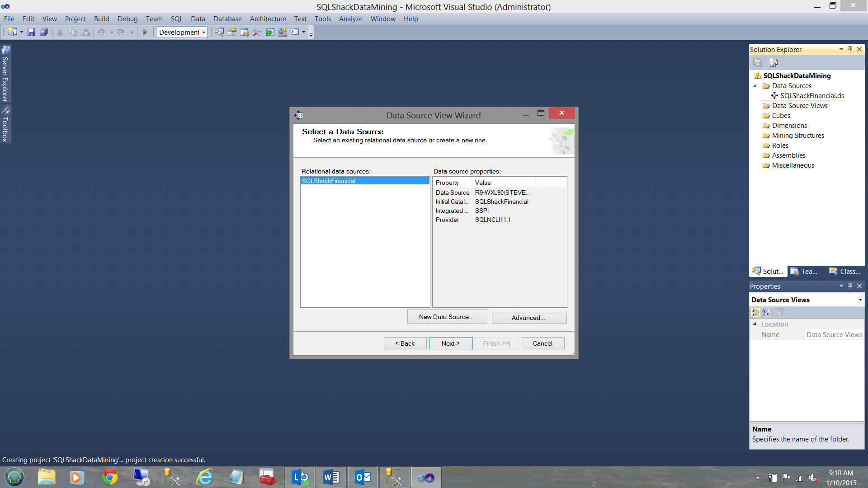Open the Development configuration dropdown
The image size is (868, 488).
click(204, 32)
